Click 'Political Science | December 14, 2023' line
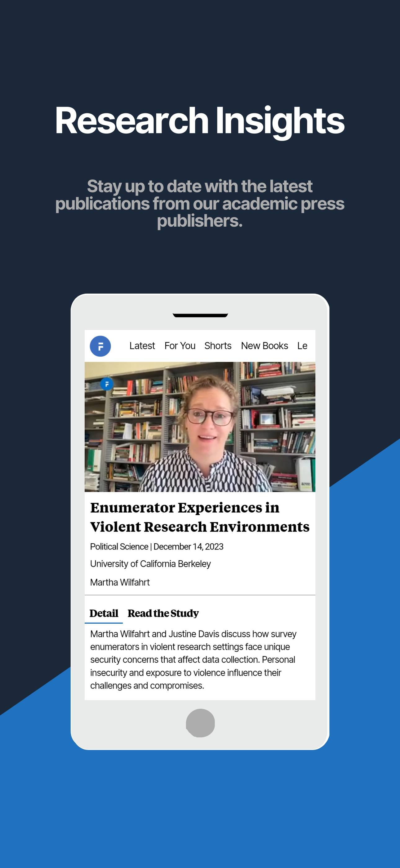This screenshot has height=868, width=400. 157,547
